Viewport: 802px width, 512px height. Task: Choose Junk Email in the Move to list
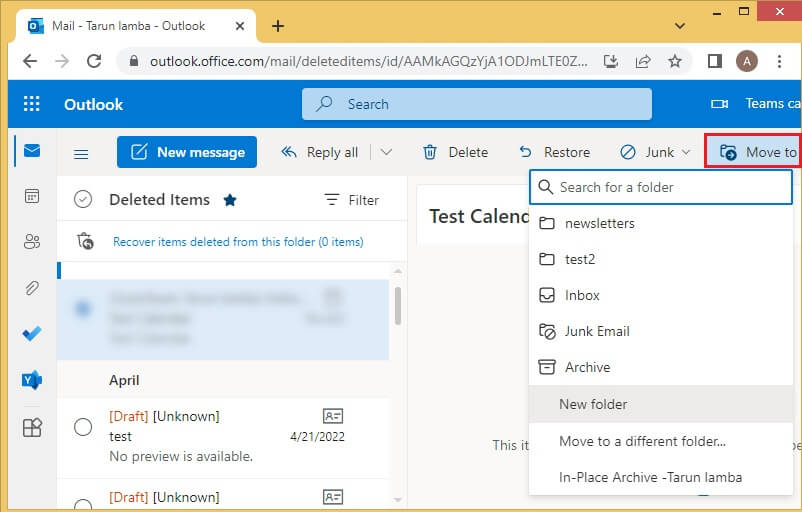click(x=661, y=331)
